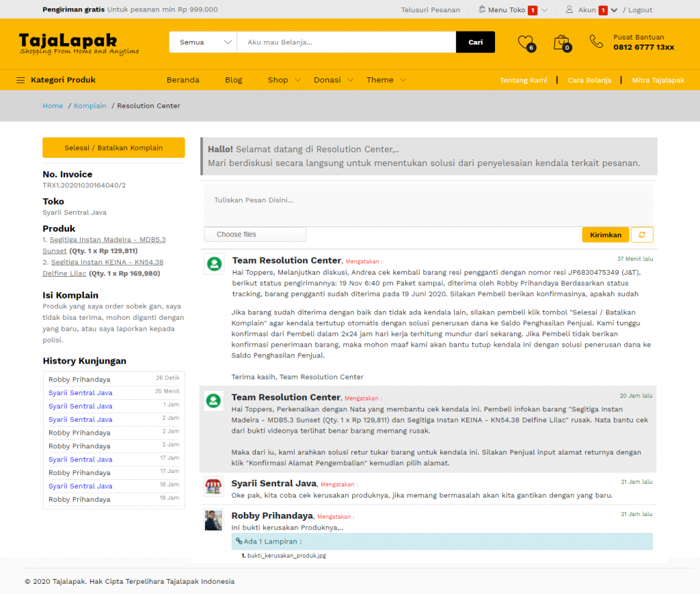Open the shopping bag cart icon
Viewport: 700px width, 594px height.
click(x=562, y=43)
